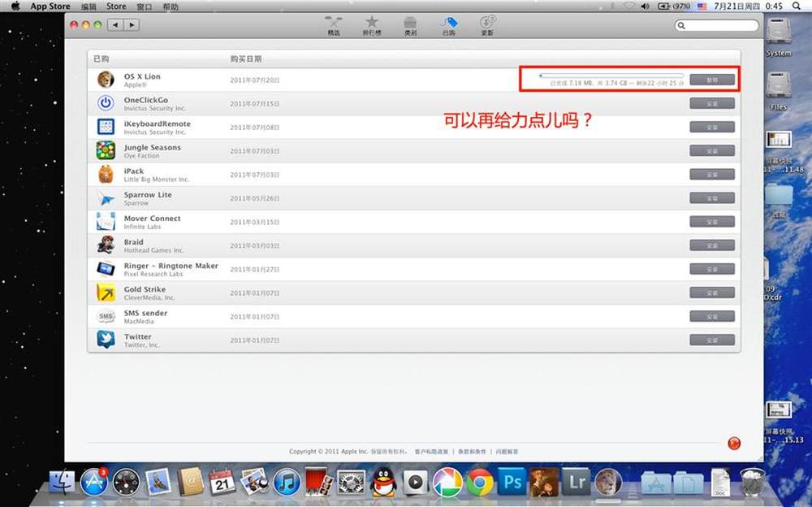Go back using the left arrow button

(115, 25)
